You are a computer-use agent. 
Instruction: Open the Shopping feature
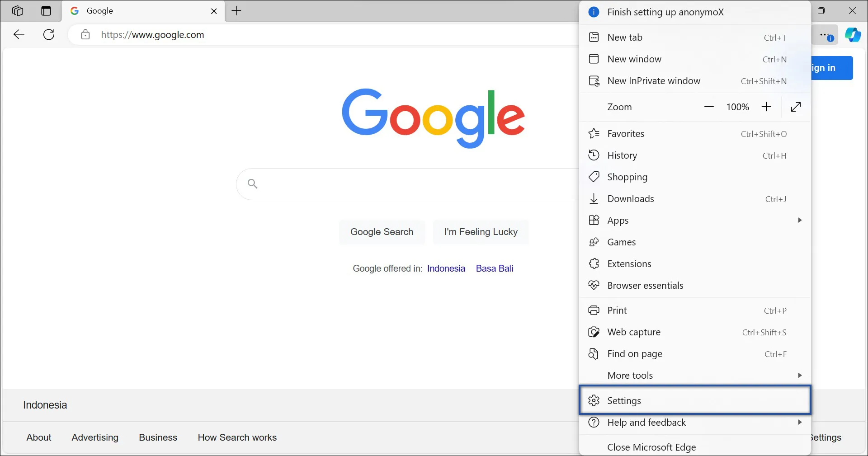pyautogui.click(x=628, y=177)
